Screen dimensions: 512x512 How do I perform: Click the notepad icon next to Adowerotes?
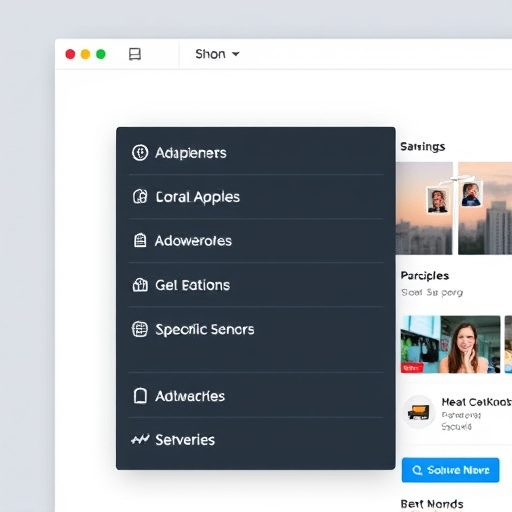click(140, 240)
